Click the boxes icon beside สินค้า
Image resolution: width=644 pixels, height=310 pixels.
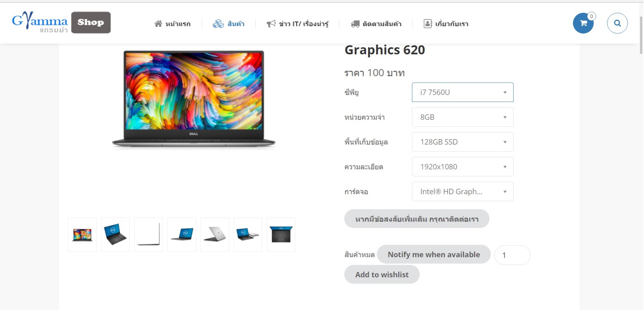[x=218, y=24]
